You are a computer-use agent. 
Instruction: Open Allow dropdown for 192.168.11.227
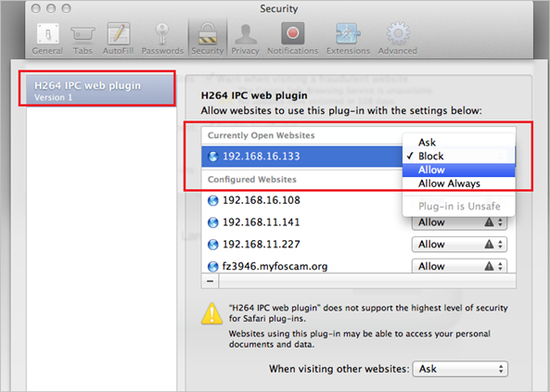(459, 245)
